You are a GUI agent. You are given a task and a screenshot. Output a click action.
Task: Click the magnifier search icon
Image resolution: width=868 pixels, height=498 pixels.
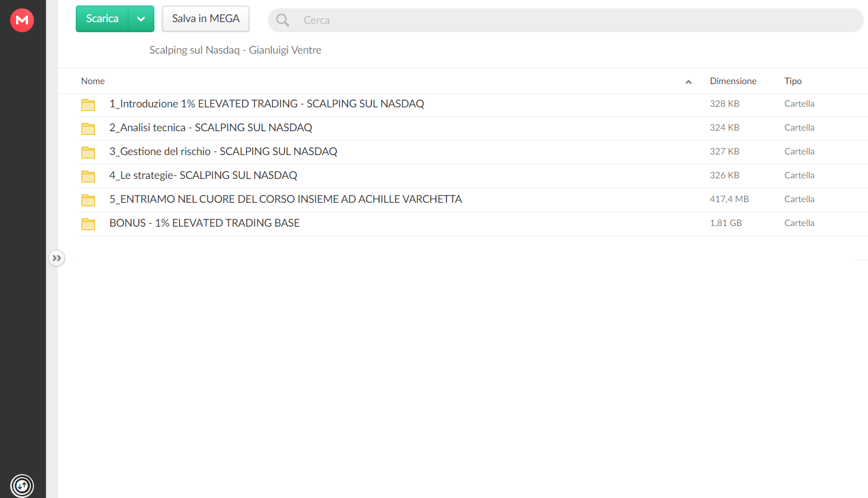point(283,20)
